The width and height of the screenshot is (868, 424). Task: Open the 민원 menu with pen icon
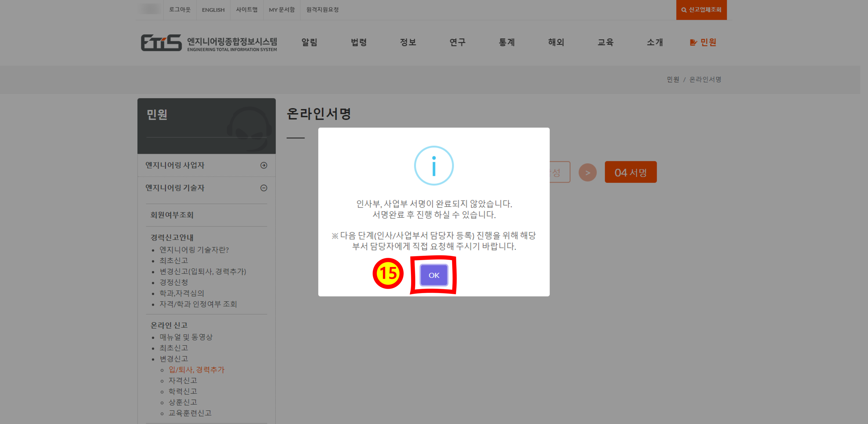(x=703, y=42)
